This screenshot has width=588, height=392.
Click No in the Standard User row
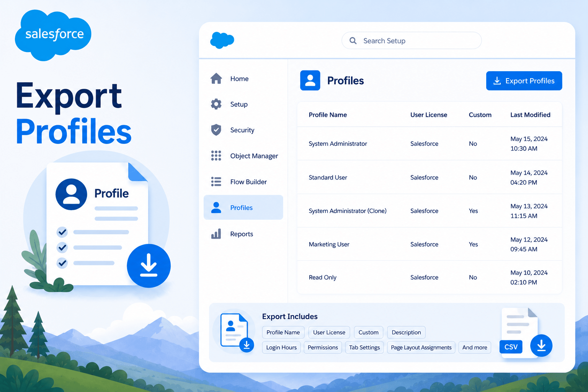tap(473, 178)
